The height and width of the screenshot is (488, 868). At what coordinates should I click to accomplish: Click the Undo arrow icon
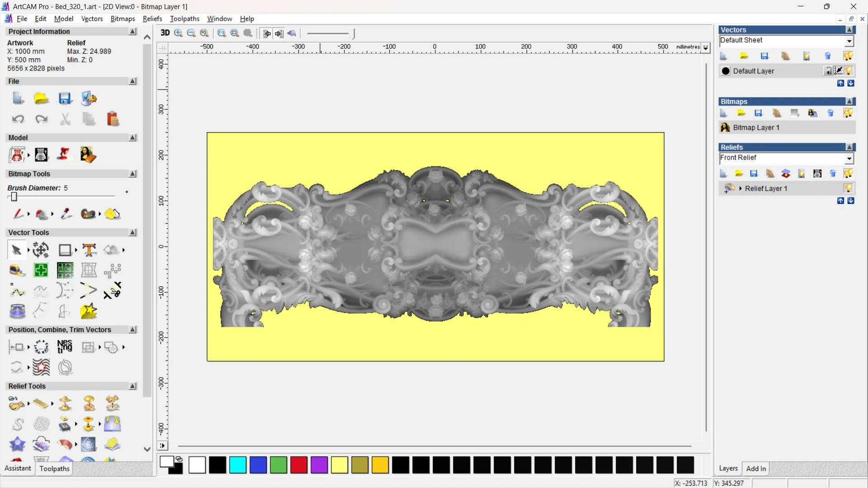(x=18, y=119)
